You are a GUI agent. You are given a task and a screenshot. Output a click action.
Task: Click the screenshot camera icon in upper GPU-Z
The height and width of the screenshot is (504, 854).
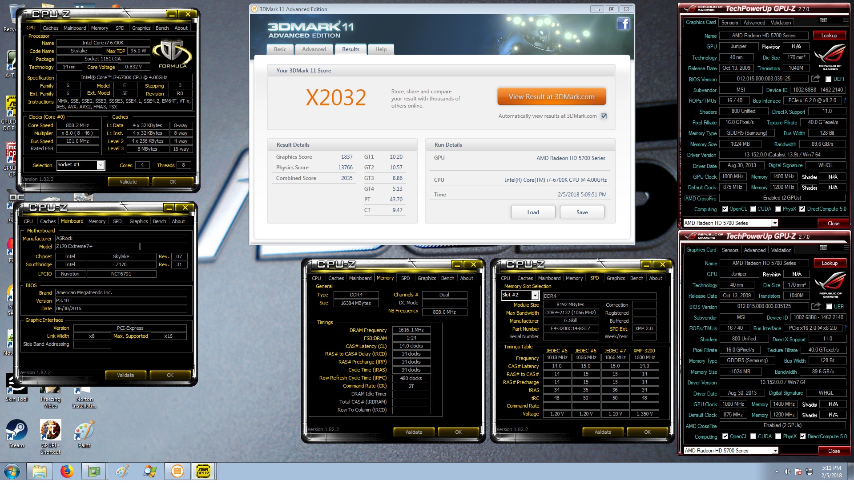(823, 20)
